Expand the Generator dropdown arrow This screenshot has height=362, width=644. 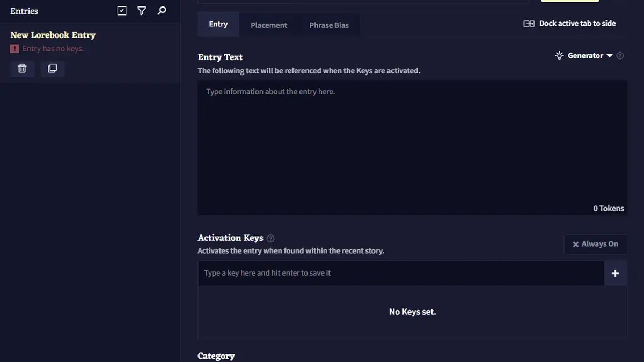(610, 56)
